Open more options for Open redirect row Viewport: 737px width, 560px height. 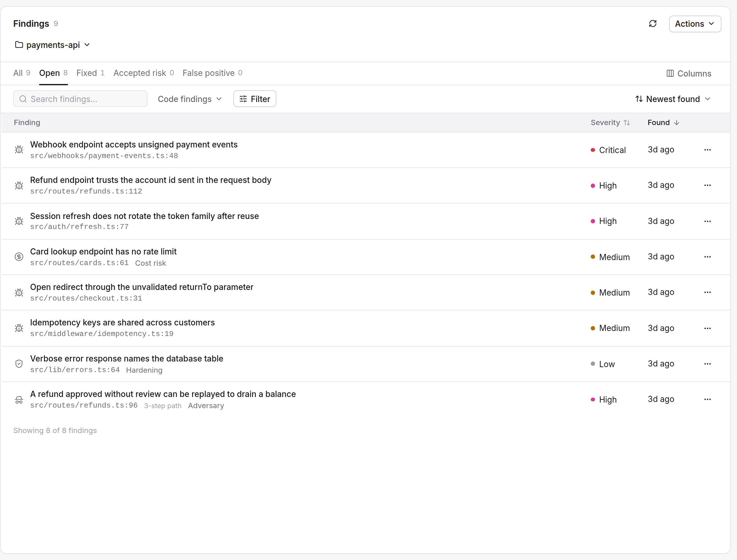(707, 292)
